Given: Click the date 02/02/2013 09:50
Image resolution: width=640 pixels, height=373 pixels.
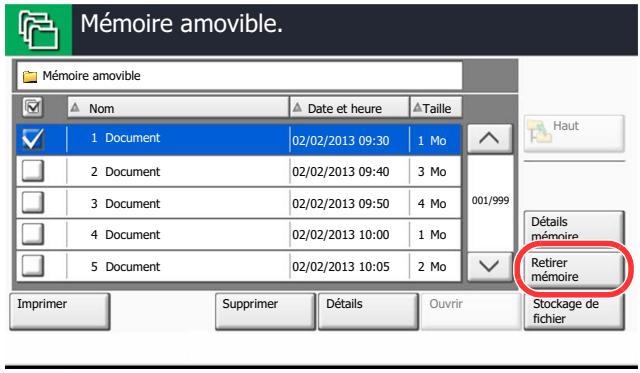Looking at the screenshot, I should pyautogui.click(x=340, y=204).
